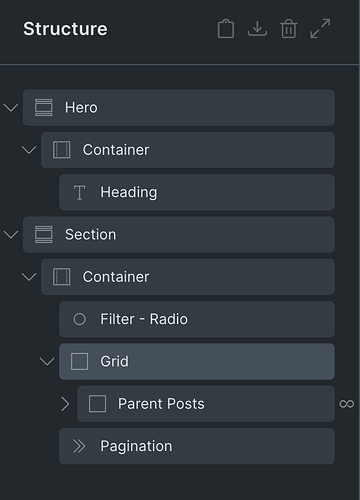Viewport: 360px width, 500px height.
Task: Click the Pagination double-chevron icon
Action: tap(79, 446)
